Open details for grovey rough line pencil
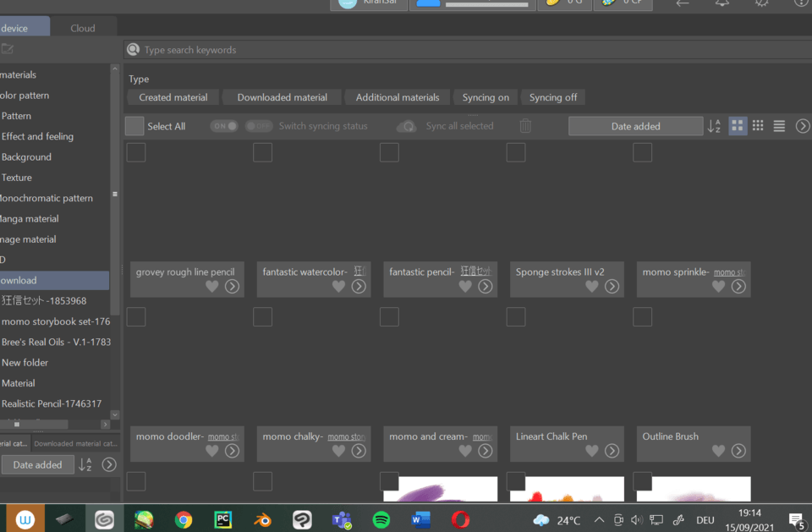 click(x=232, y=287)
